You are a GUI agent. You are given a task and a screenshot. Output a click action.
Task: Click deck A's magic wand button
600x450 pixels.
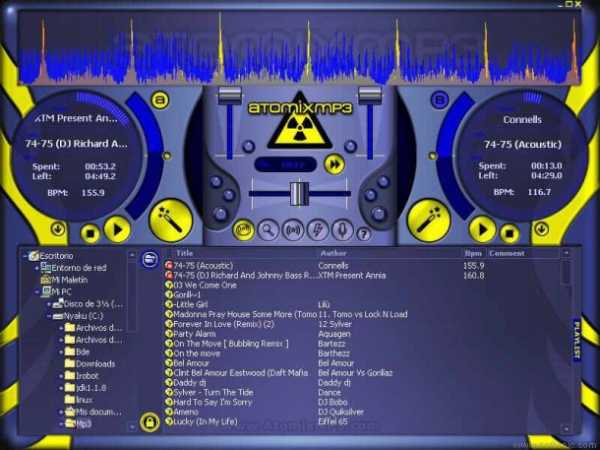[170, 220]
